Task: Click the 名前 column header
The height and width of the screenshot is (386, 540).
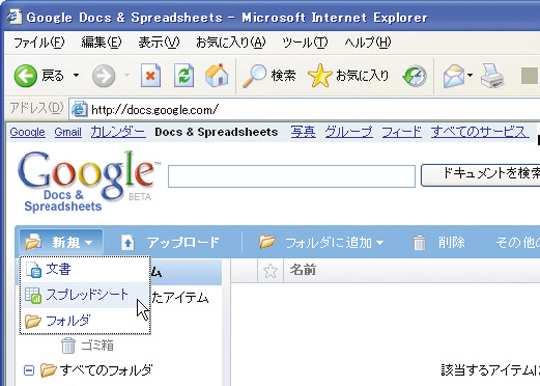Action: 303,270
